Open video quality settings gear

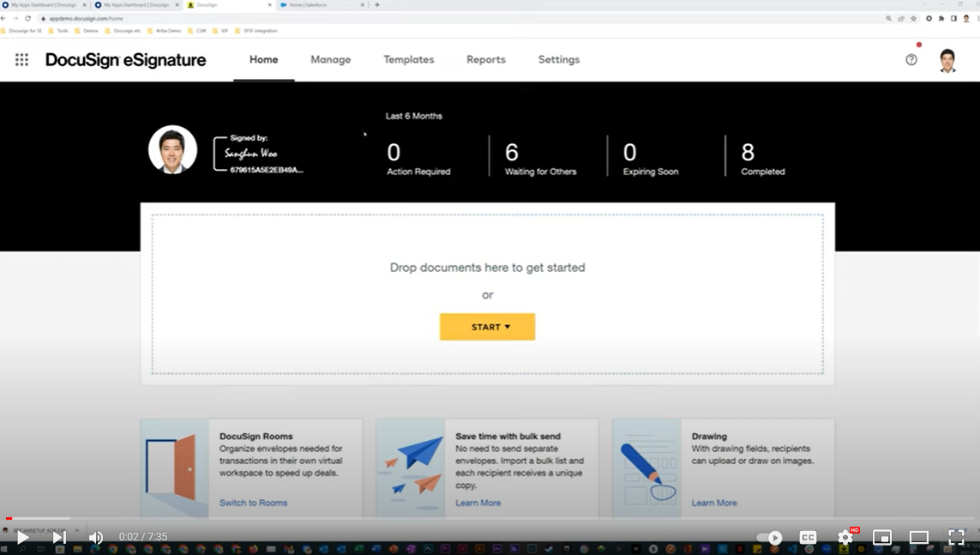pyautogui.click(x=845, y=538)
